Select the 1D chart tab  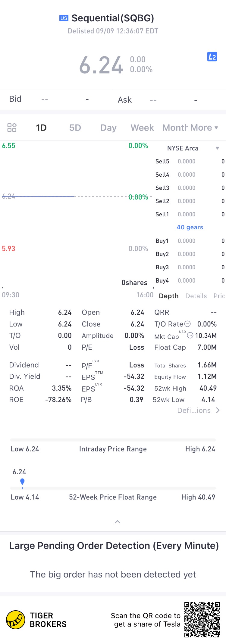pos(41,128)
